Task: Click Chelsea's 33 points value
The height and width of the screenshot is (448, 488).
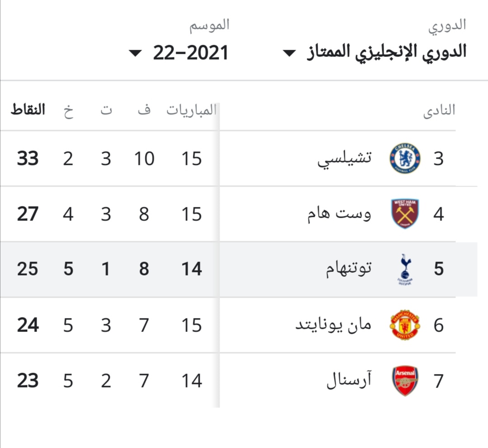Action: click(x=28, y=159)
